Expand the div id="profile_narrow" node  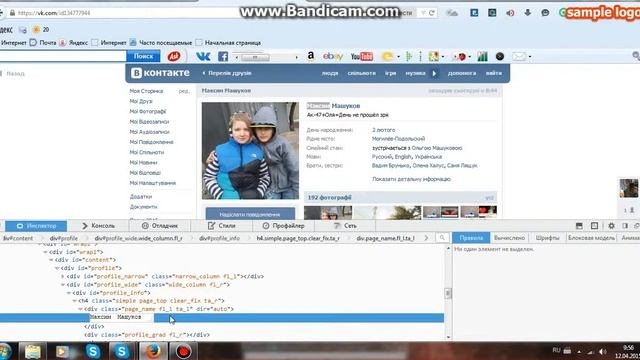click(x=63, y=276)
